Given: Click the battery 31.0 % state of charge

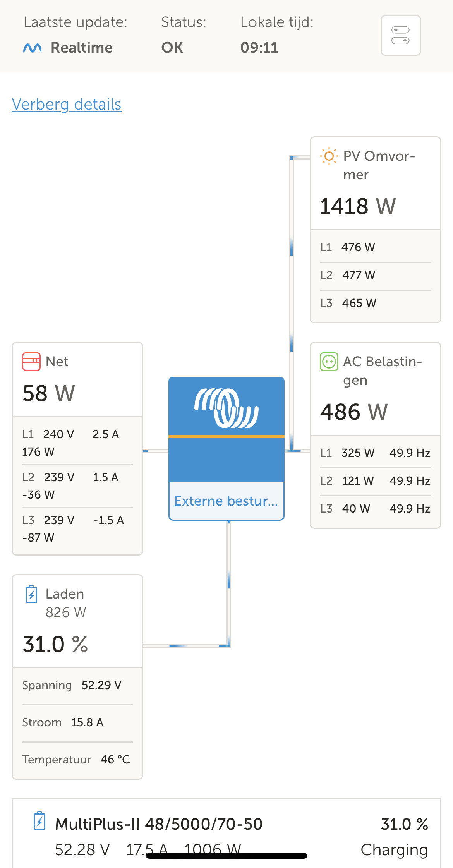Looking at the screenshot, I should coord(55,644).
